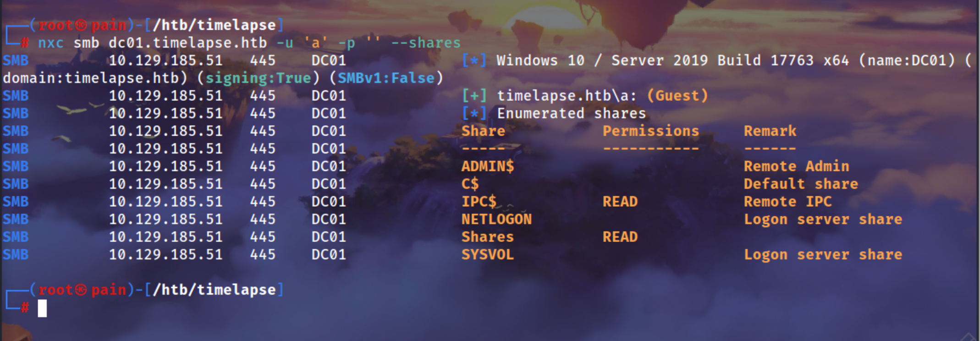Screen dimensions: 980x341
Task: Click the [+] success marker before timelapse.htb\a
Action: click(x=474, y=96)
